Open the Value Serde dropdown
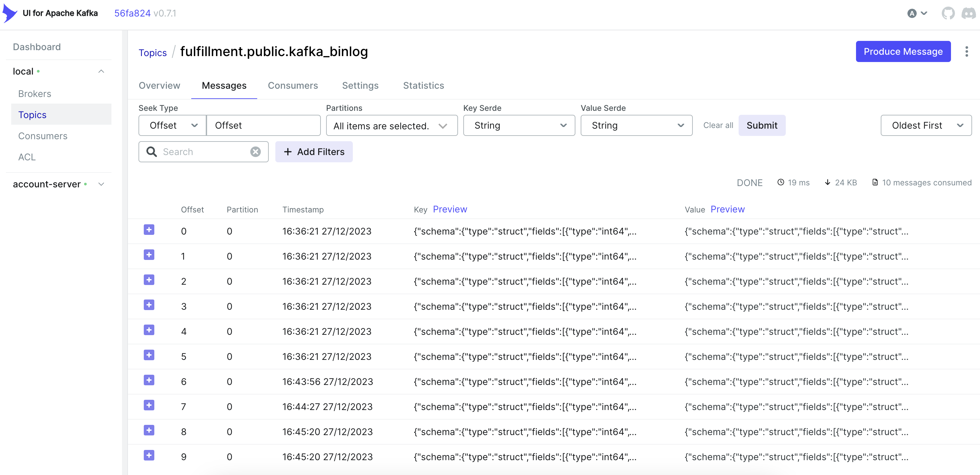 (x=636, y=126)
